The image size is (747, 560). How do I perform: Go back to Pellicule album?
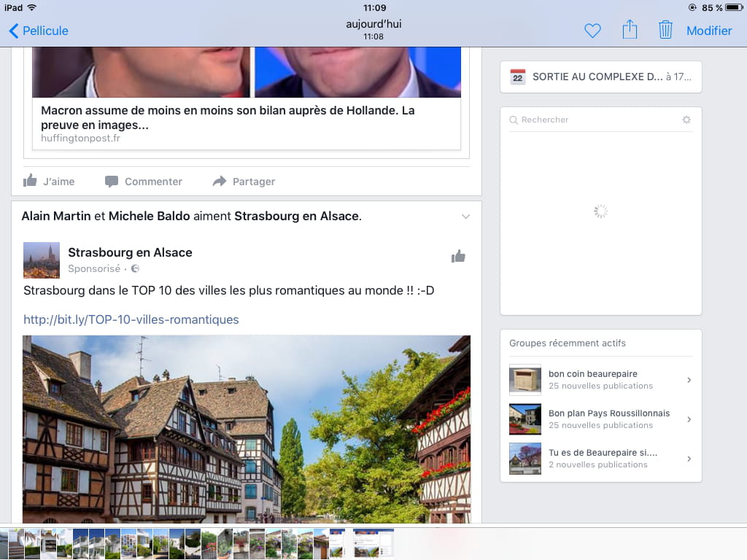(x=39, y=31)
